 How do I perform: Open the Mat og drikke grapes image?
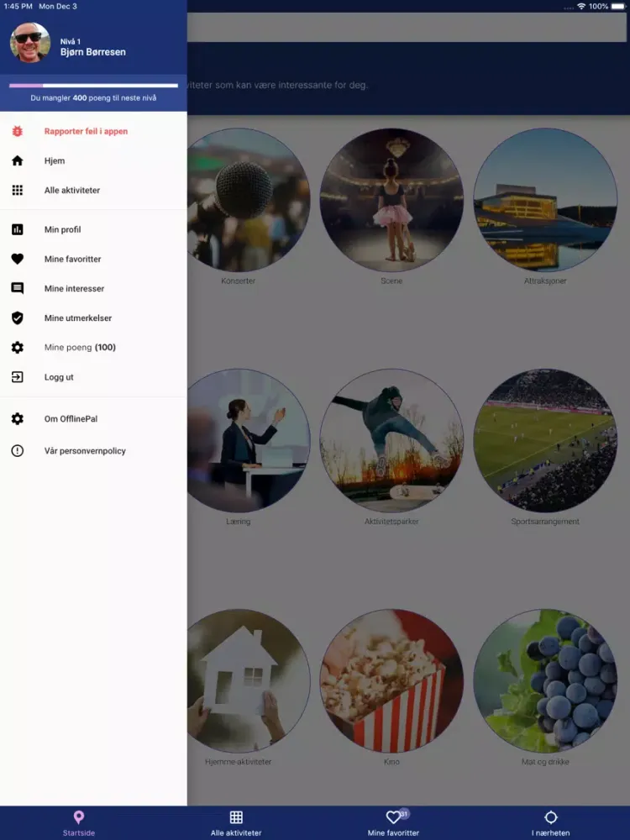pos(545,681)
